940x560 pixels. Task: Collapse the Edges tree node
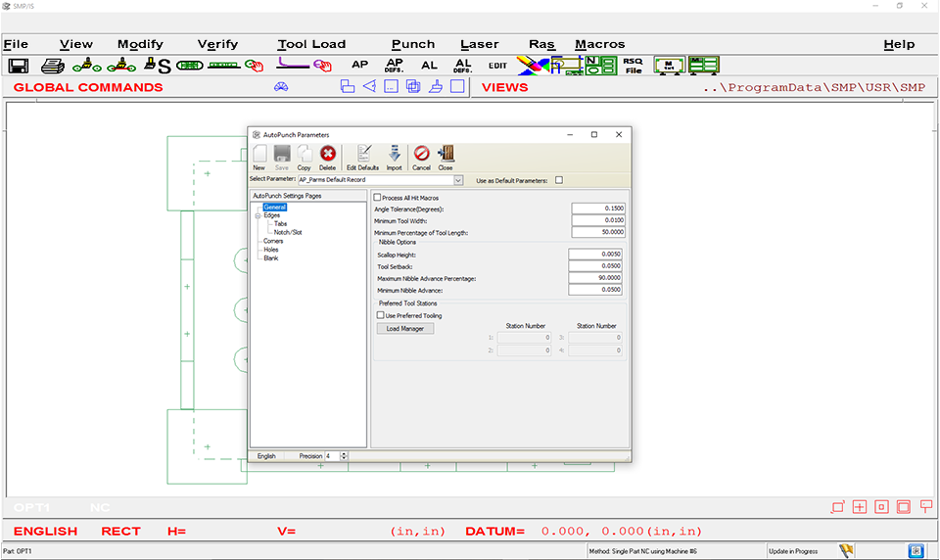258,215
